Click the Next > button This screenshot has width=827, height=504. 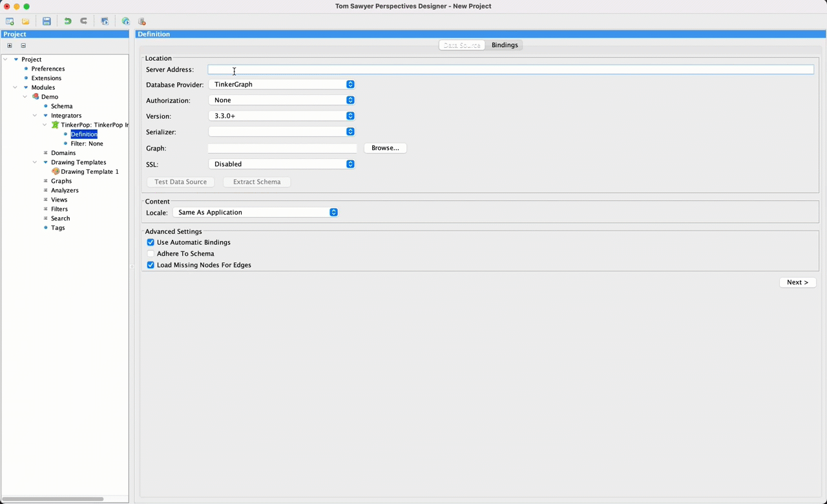pyautogui.click(x=797, y=282)
